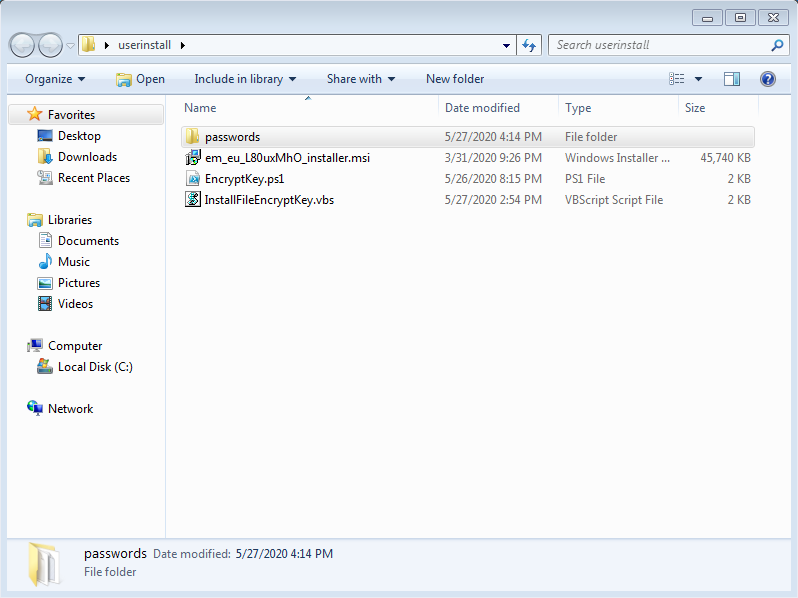Open the Share with dropdown
Screen dimensions: 798x598
[361, 79]
